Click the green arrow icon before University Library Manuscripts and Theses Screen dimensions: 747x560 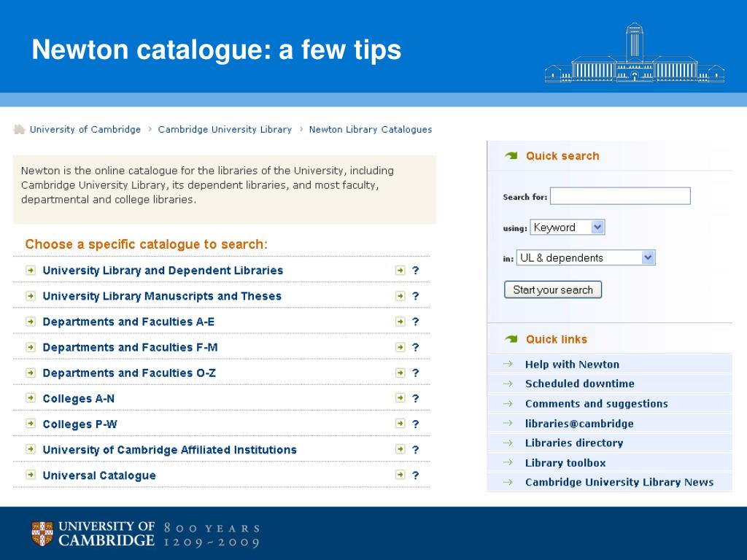tap(31, 296)
